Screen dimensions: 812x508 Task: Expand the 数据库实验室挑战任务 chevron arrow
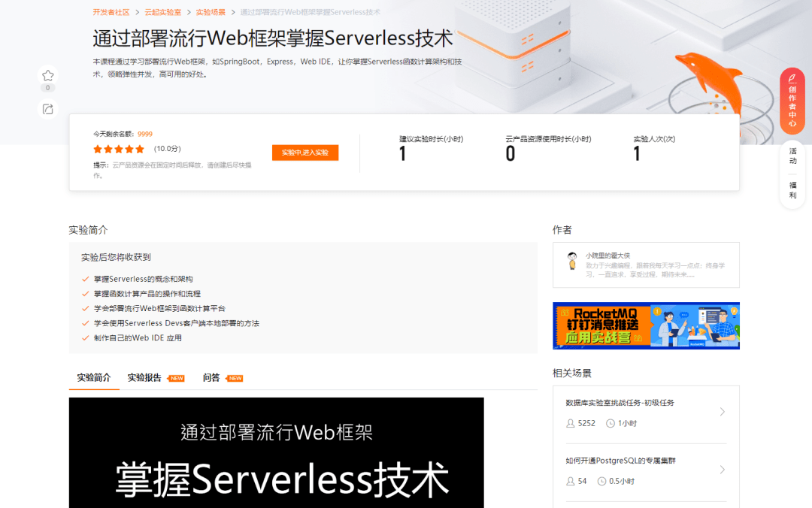tap(722, 412)
